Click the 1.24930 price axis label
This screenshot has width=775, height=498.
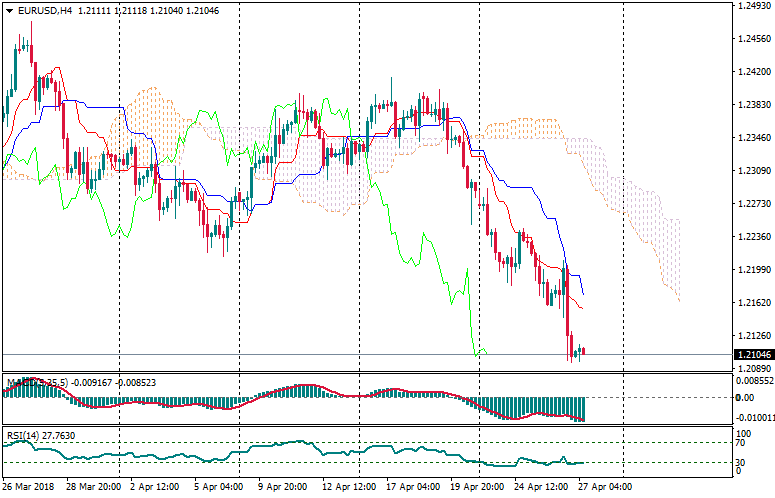coord(752,6)
